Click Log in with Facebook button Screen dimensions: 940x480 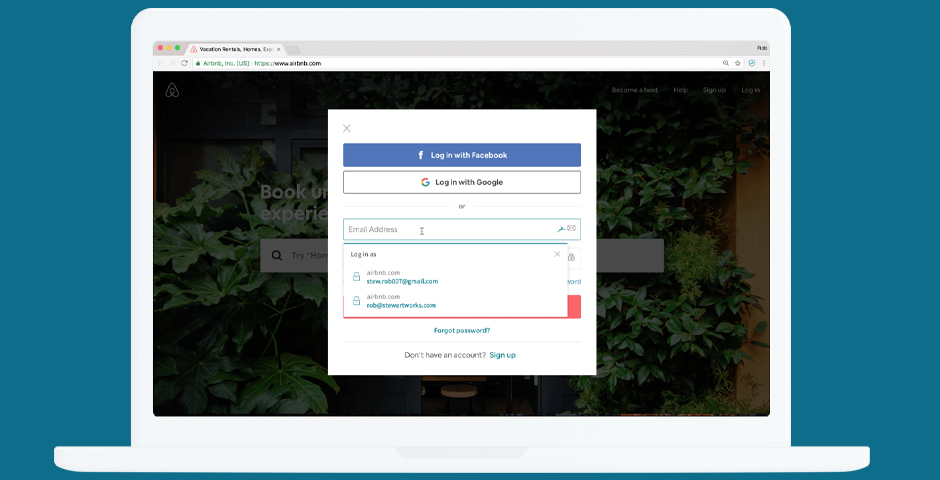pyautogui.click(x=462, y=155)
